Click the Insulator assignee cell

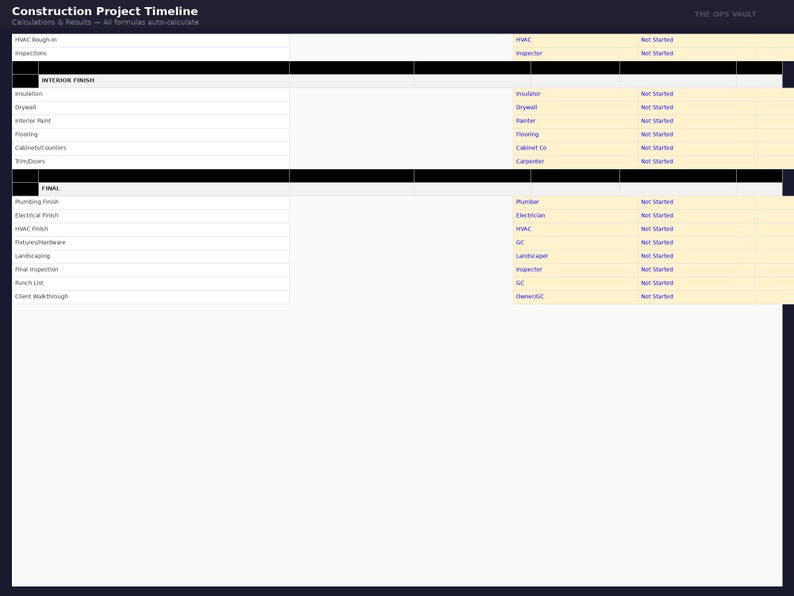point(575,94)
